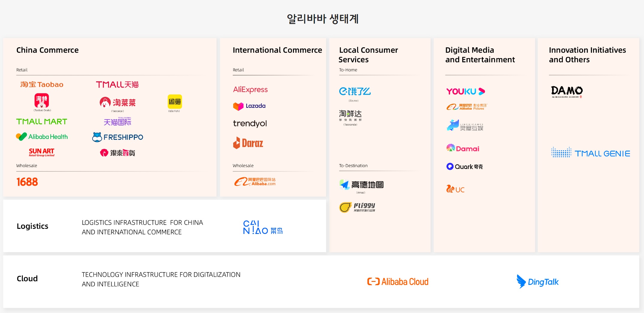Click Retail label under China Commerce
This screenshot has height=313, width=644.
tap(22, 70)
